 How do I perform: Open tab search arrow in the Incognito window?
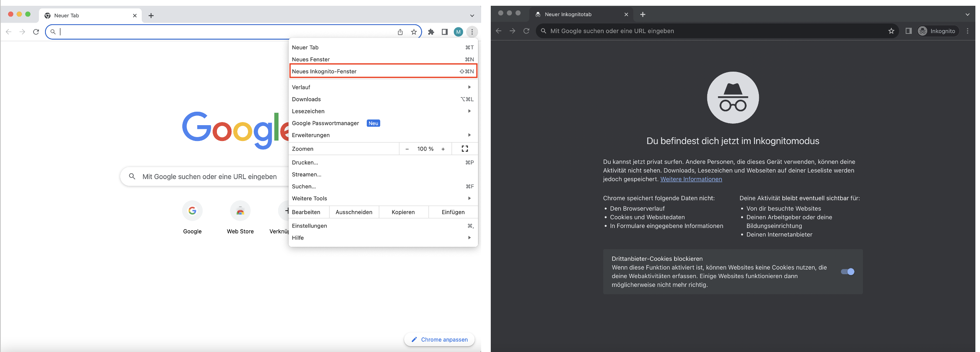click(x=967, y=15)
